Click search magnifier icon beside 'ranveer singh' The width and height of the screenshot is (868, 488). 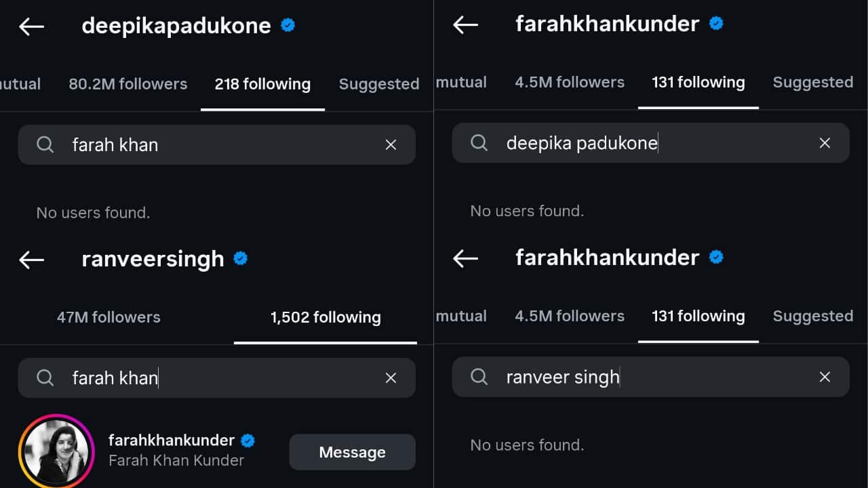pyautogui.click(x=479, y=377)
